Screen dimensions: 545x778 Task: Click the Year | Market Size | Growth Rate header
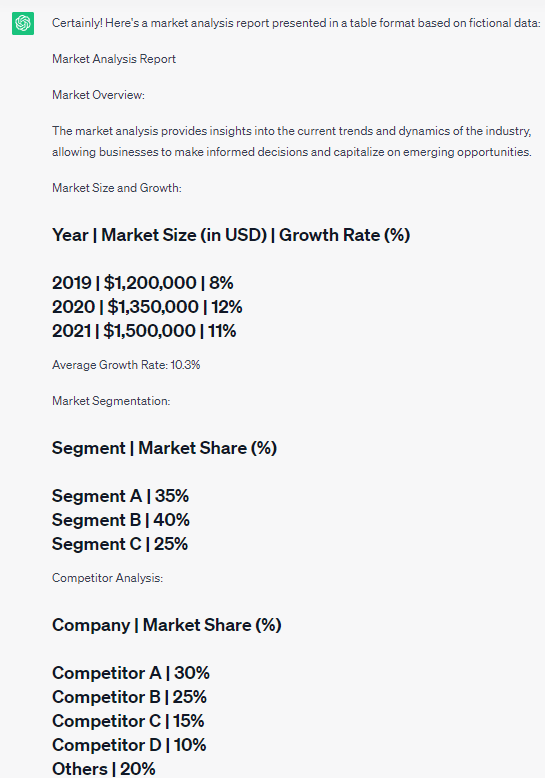(x=231, y=235)
